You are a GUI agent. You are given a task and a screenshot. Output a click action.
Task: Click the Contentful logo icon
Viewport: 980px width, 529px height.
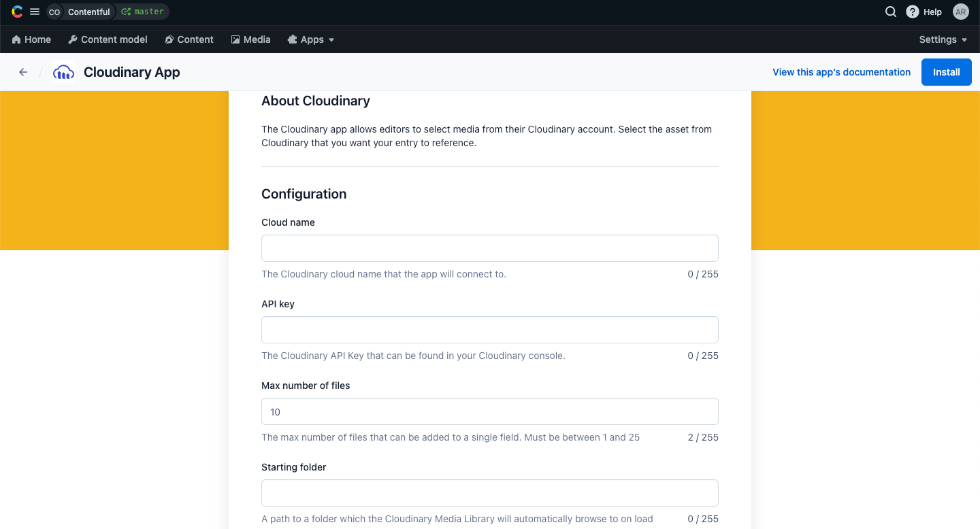[x=17, y=12]
